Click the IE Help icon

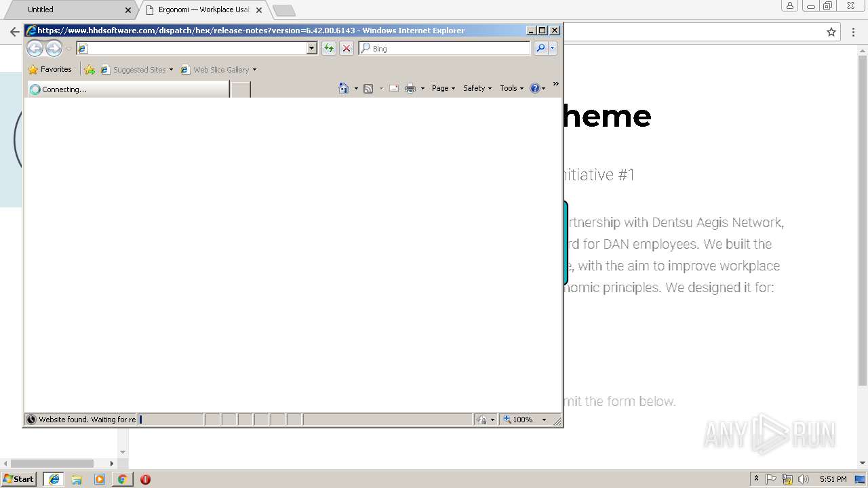[535, 88]
